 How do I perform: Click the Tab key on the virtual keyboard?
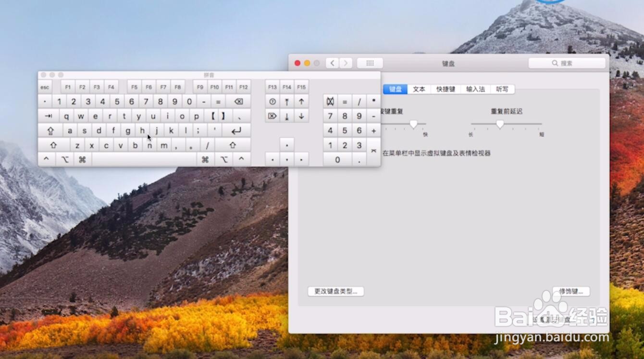click(x=49, y=116)
